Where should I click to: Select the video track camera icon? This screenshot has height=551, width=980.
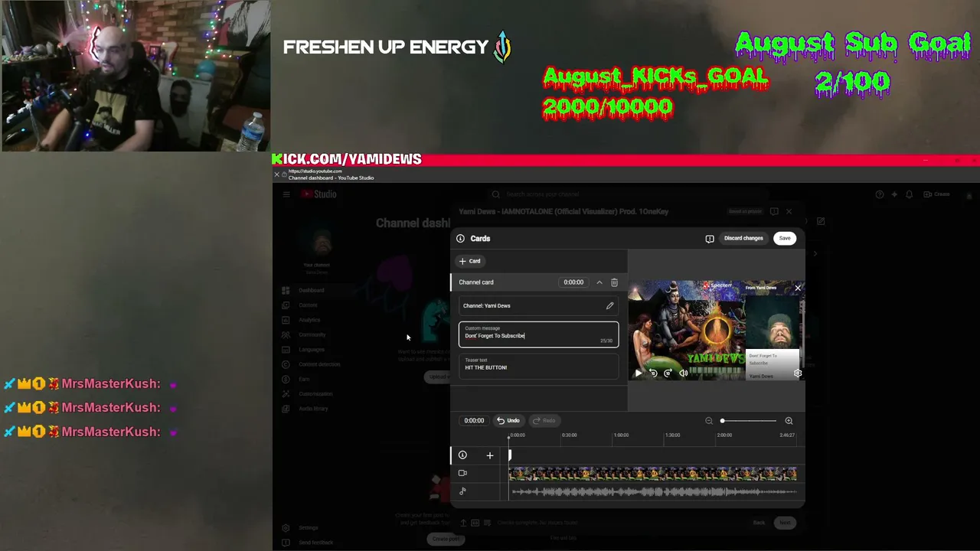(x=462, y=473)
